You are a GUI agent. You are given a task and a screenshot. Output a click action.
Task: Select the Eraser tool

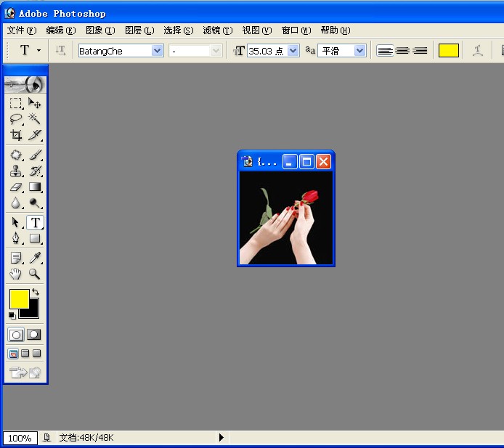[x=16, y=187]
